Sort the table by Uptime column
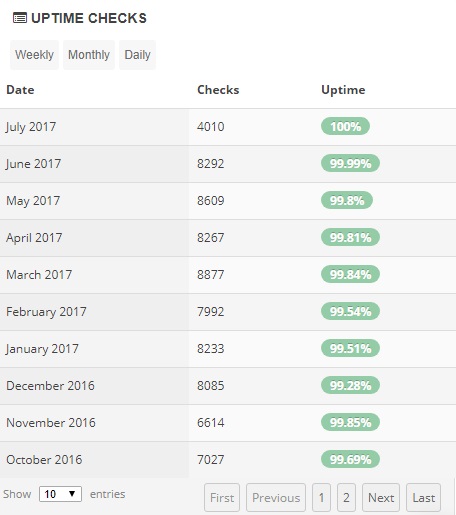 coord(343,90)
